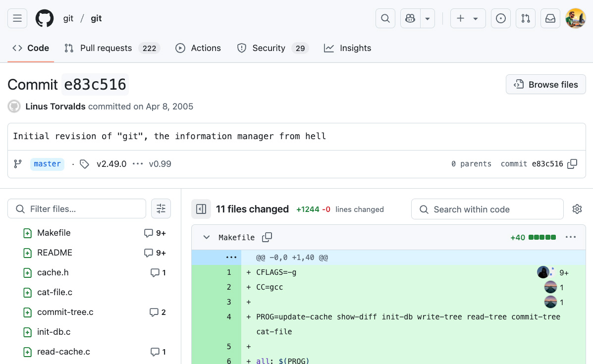Click git owner link in breadcrumb

pyautogui.click(x=68, y=18)
